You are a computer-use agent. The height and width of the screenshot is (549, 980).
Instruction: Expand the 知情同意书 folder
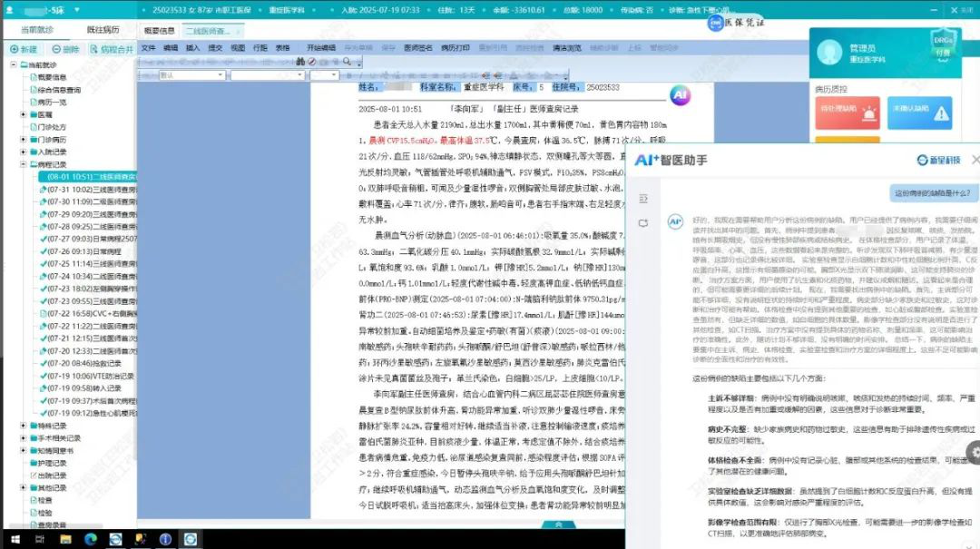tap(23, 450)
